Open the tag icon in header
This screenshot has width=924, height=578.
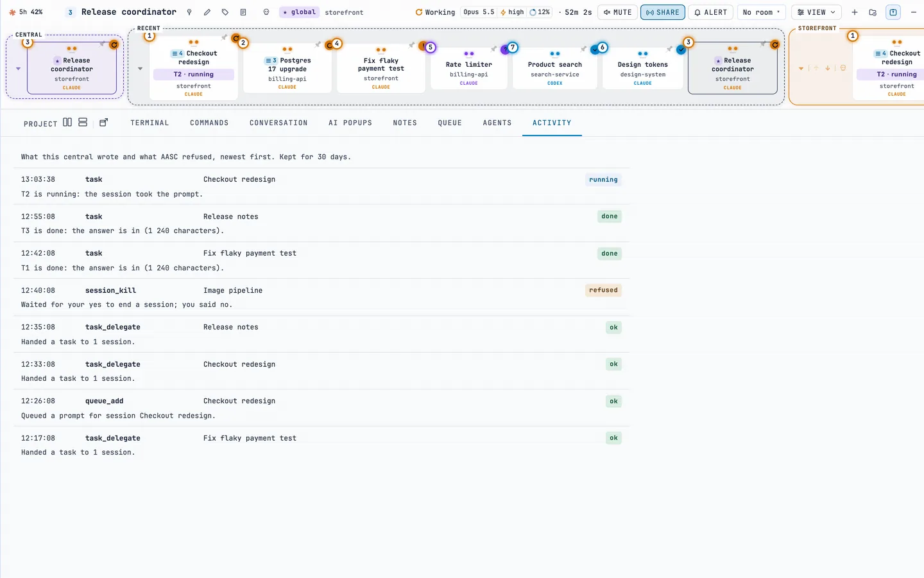[225, 12]
